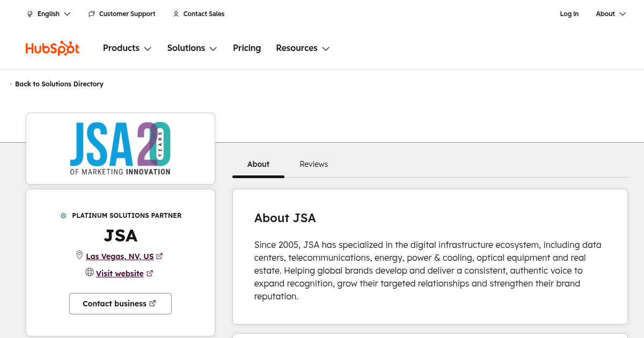Click the HubSpot logo
The width and height of the screenshot is (644, 338).
point(53,48)
